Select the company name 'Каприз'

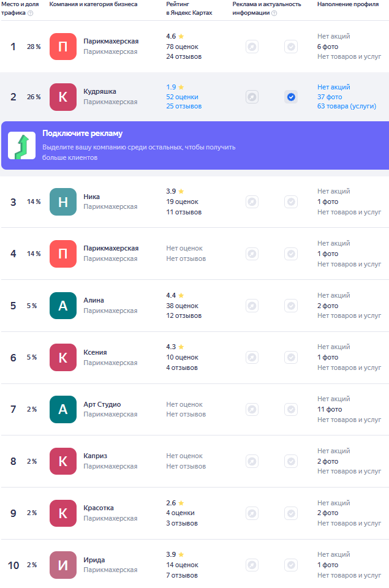[96, 456]
